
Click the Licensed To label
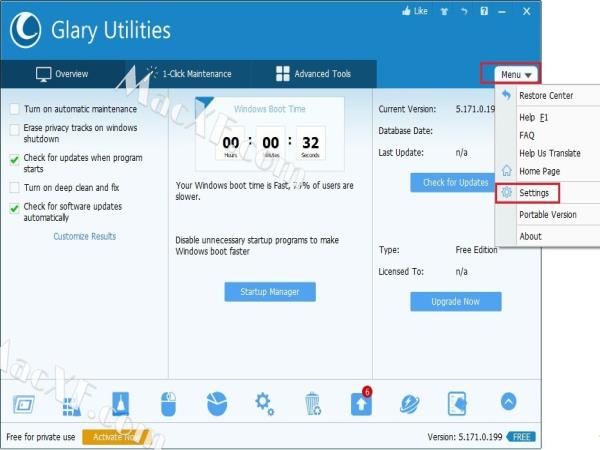[x=401, y=272]
